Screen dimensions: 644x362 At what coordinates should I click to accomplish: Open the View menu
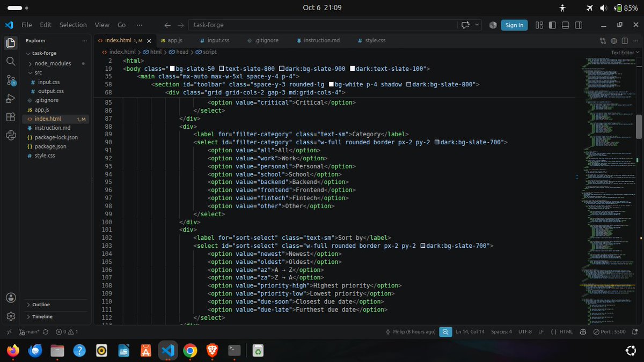[102, 25]
